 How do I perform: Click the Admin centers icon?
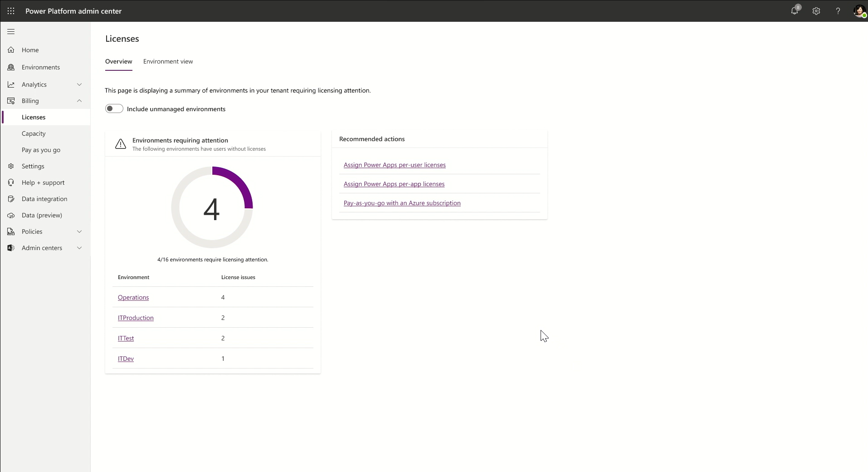pyautogui.click(x=11, y=248)
